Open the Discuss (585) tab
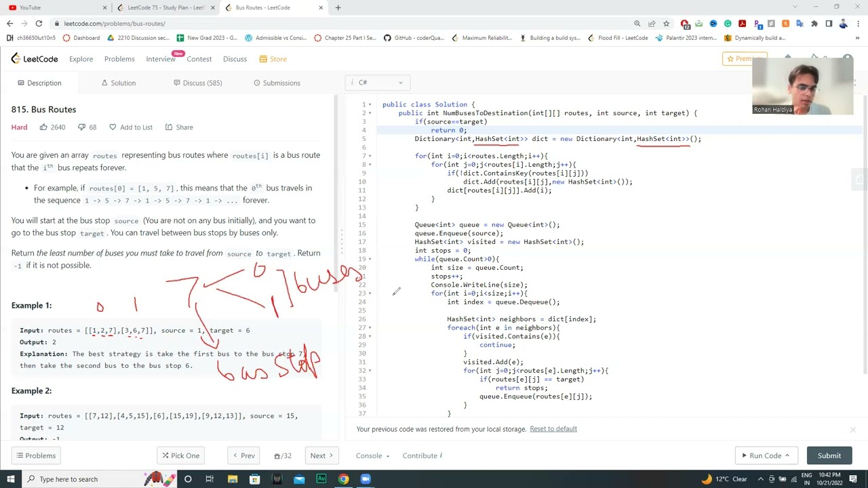 [197, 83]
